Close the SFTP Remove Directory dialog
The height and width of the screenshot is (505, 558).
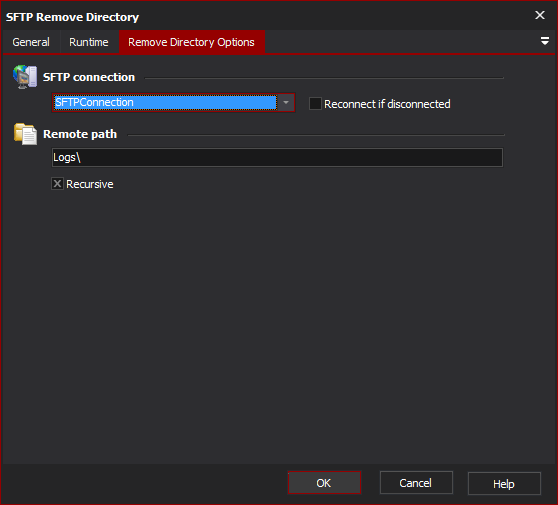click(x=540, y=15)
